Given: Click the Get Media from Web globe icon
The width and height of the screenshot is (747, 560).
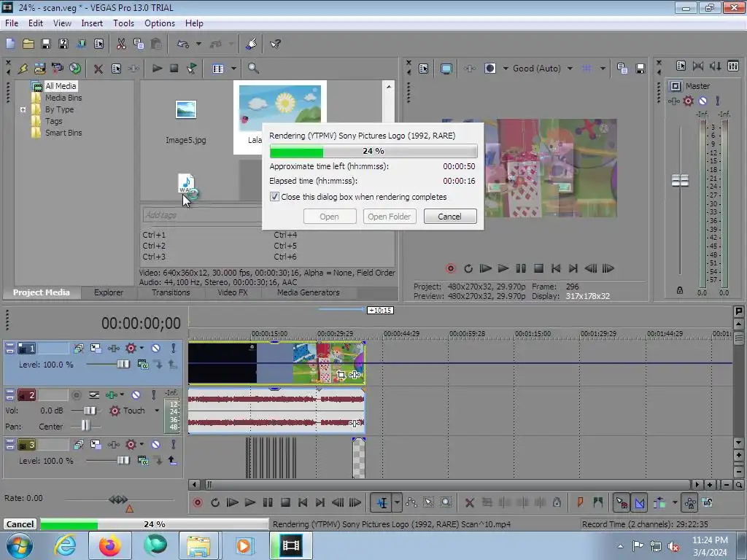Looking at the screenshot, I should tap(75, 69).
